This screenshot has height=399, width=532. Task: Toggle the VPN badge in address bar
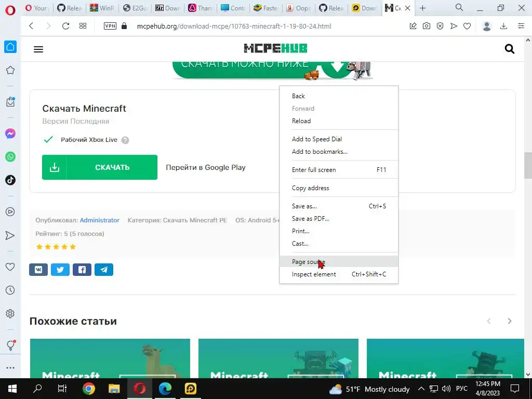coord(110,26)
